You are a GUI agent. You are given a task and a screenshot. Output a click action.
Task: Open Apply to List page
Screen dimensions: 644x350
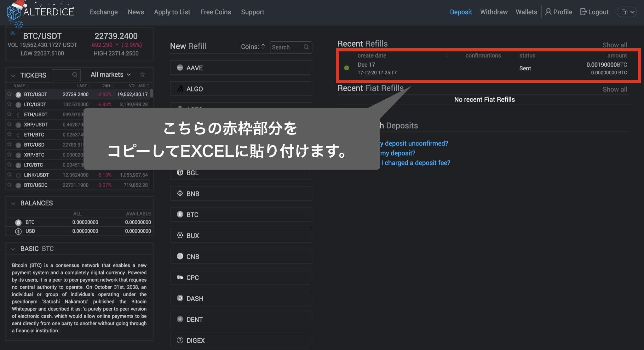coord(172,12)
